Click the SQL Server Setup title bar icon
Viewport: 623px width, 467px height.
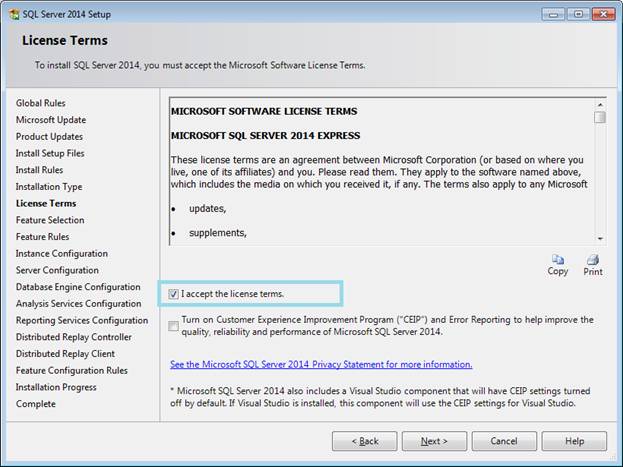[14, 15]
